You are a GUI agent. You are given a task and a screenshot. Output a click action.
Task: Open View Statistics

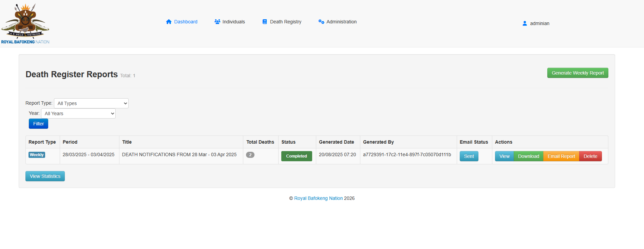45,176
